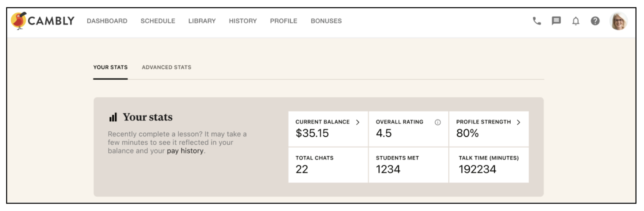Select the Your Stats tab
Viewport: 644px width, 211px height.
pyautogui.click(x=111, y=67)
